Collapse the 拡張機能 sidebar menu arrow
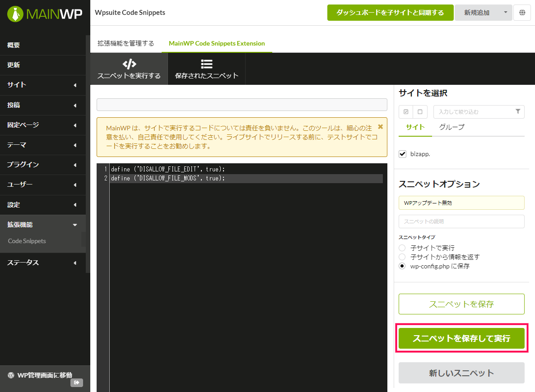The height and width of the screenshot is (392, 535). tap(75, 225)
